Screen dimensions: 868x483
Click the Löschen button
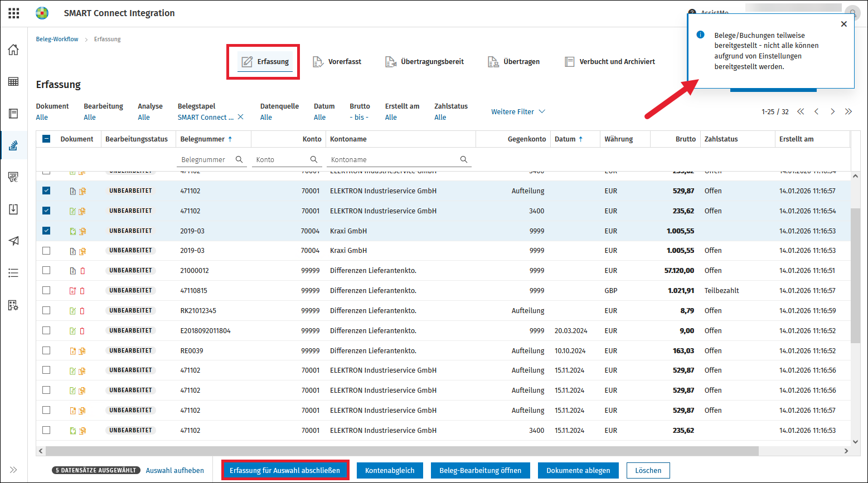tap(648, 470)
